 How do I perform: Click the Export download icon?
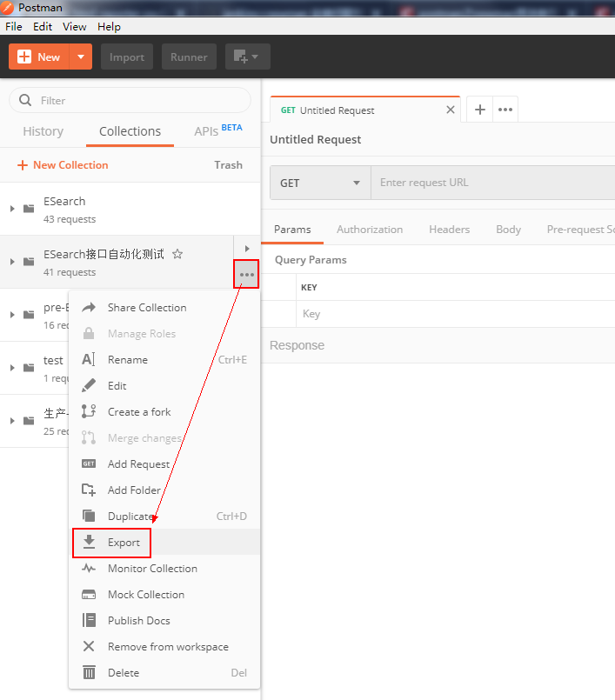tap(89, 542)
